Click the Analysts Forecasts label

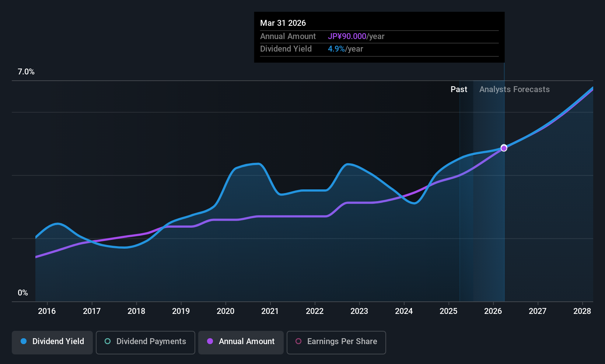click(514, 90)
